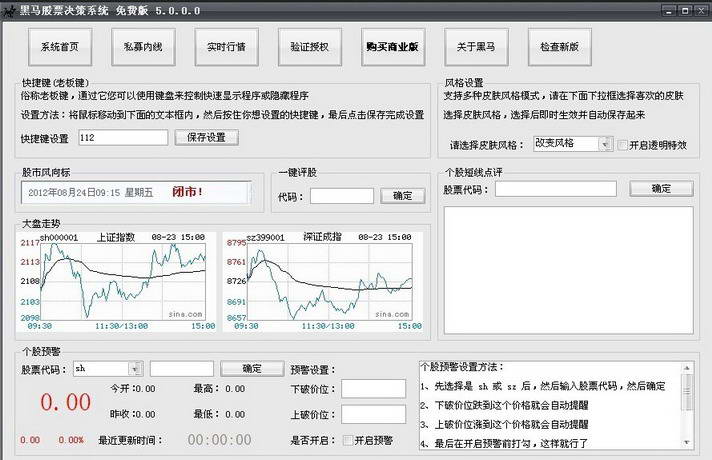The height and width of the screenshot is (460, 712).
Task: Click 保存设置 button
Action: pyautogui.click(x=207, y=137)
